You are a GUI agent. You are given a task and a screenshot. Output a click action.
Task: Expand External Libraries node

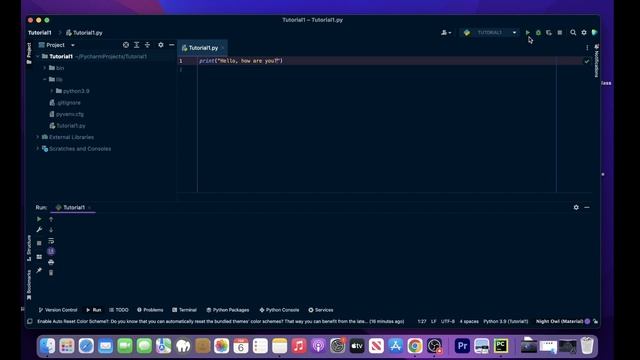[38, 137]
